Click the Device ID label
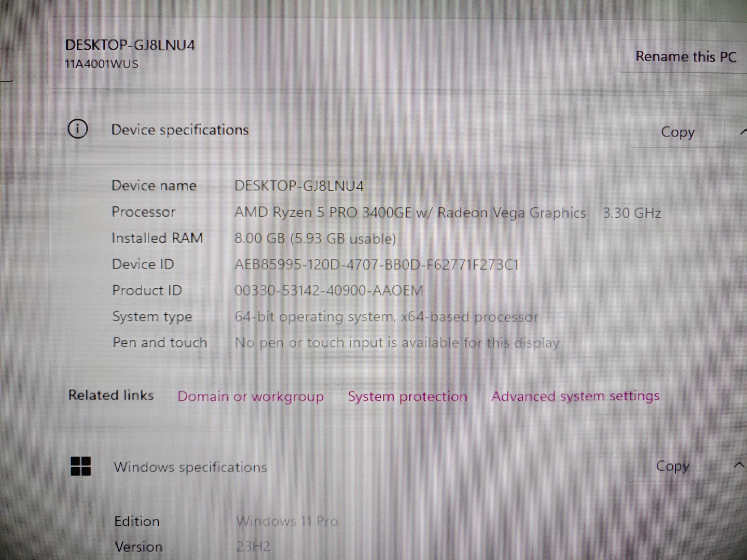 [143, 264]
